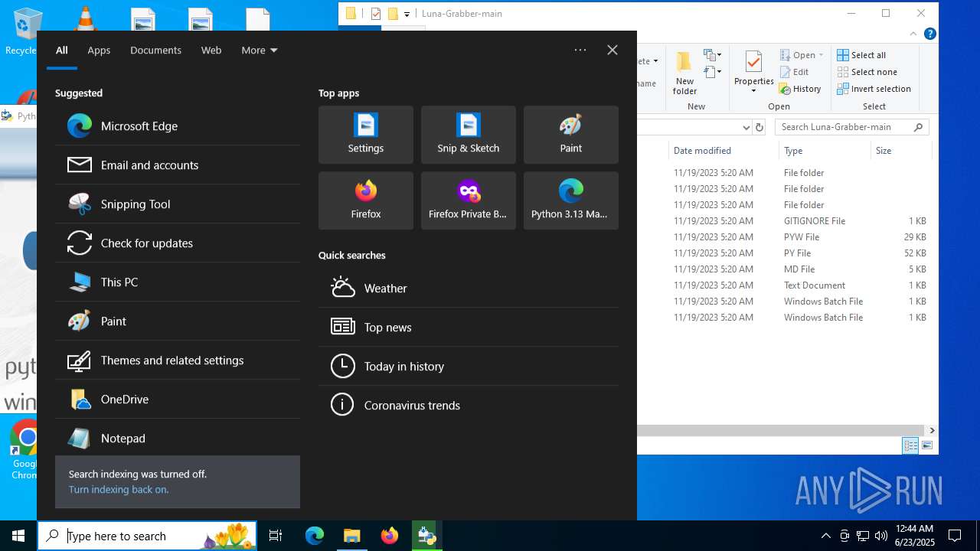Click Search Luna-Grabber-main field

click(x=851, y=127)
